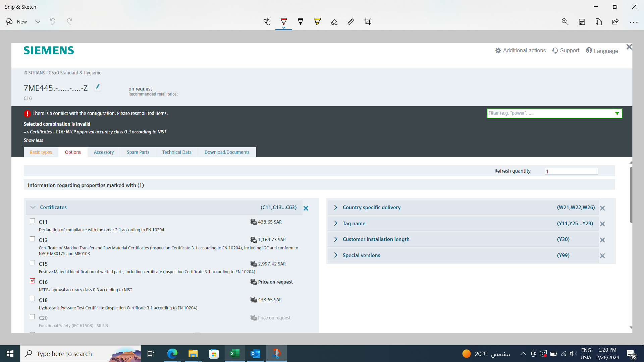Click the edit pencil next to 7ME445
The image size is (644, 362).
pyautogui.click(x=98, y=87)
